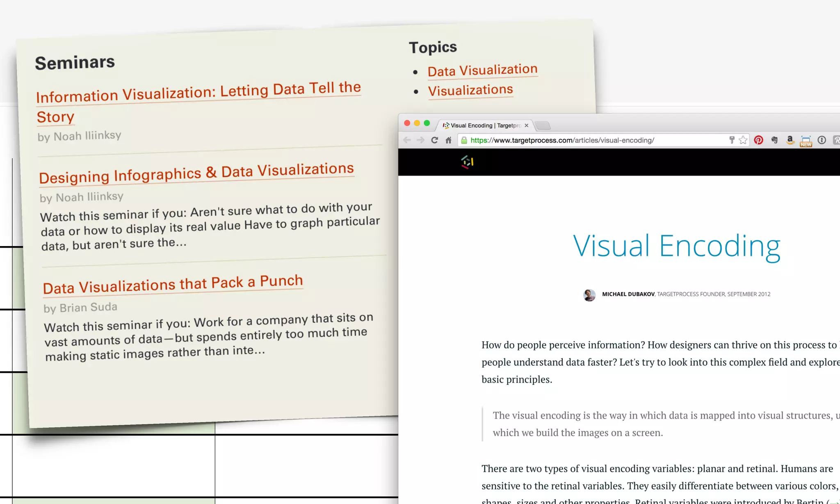840x504 pixels.
Task: Click the Targetprocess logo in header
Action: 467,162
